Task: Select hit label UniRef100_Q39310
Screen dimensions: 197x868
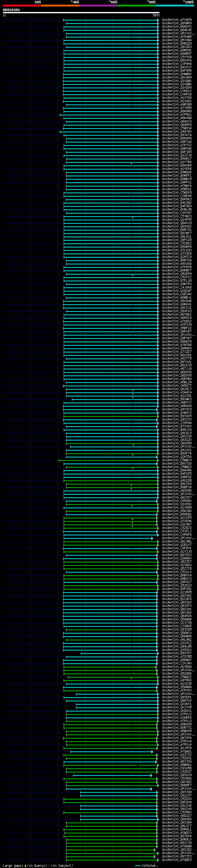Action: point(177,650)
